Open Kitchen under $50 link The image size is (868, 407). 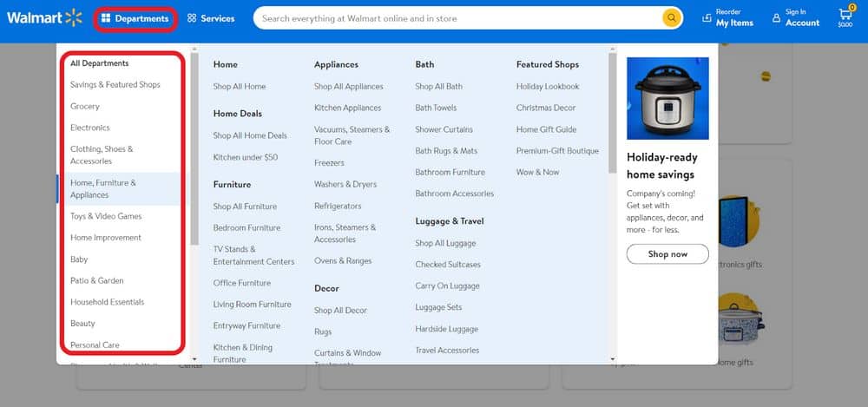pos(246,158)
